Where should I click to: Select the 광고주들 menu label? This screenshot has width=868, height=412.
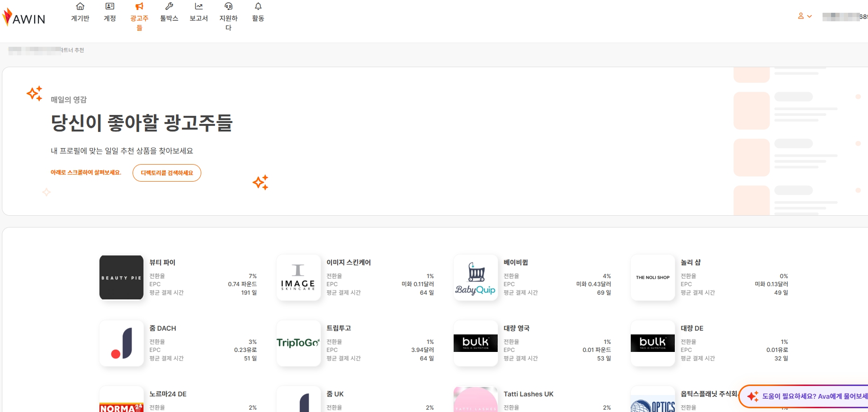(x=139, y=23)
